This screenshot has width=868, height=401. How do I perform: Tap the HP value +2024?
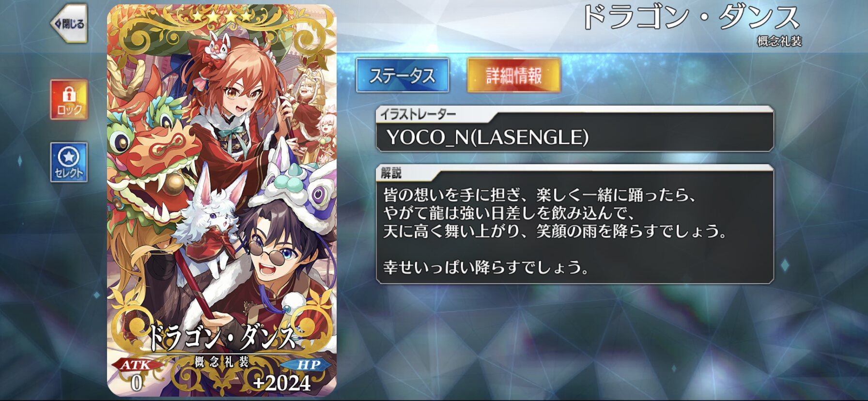(x=281, y=384)
